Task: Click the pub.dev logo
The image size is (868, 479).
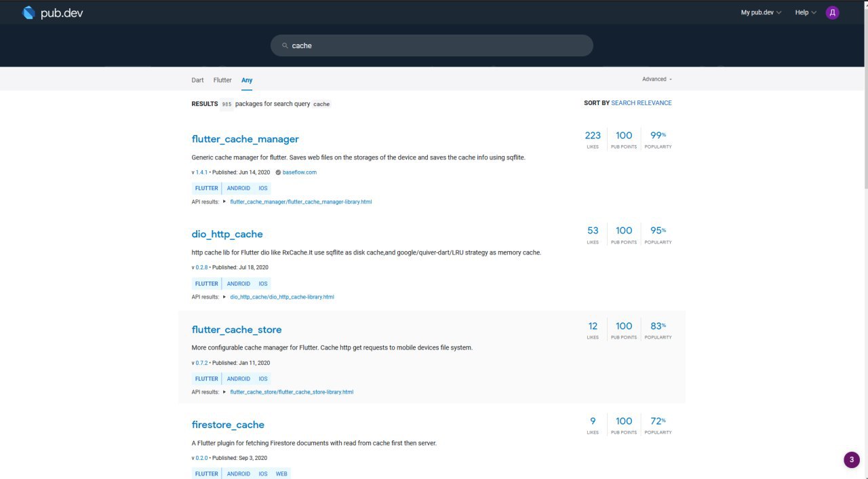Action: point(52,12)
